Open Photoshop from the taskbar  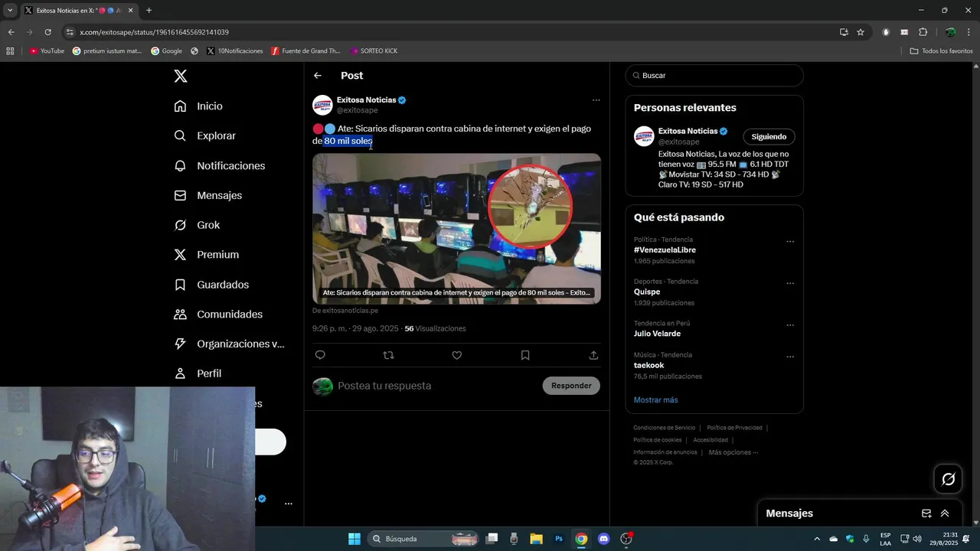point(559,539)
